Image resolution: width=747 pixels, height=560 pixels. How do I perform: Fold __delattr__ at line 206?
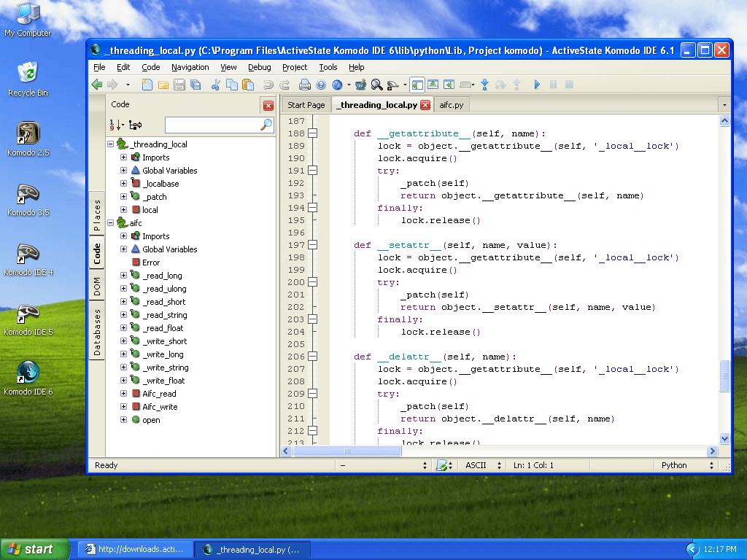312,356
